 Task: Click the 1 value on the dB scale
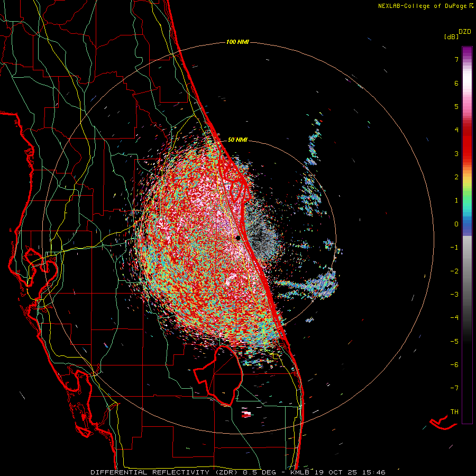point(456,200)
